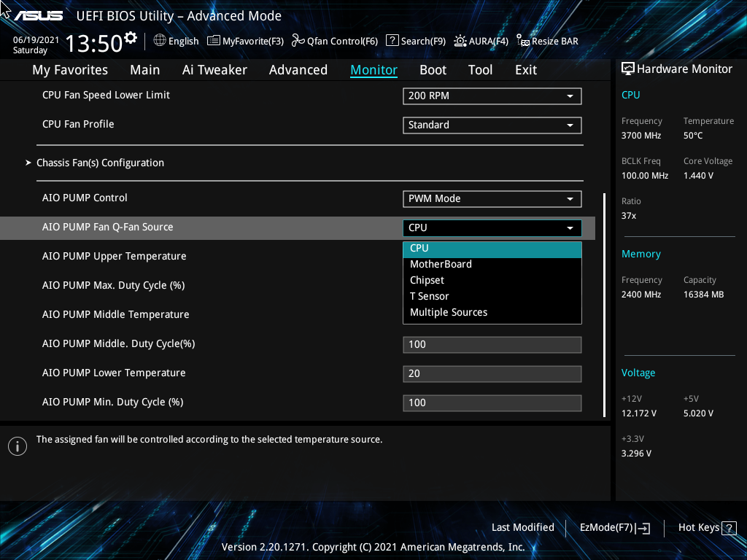
Task: Open Qfan Control (F6)
Action: pyautogui.click(x=334, y=41)
